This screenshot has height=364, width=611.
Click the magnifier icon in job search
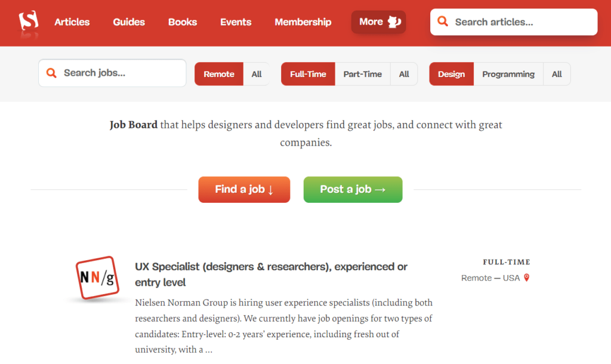coord(51,73)
